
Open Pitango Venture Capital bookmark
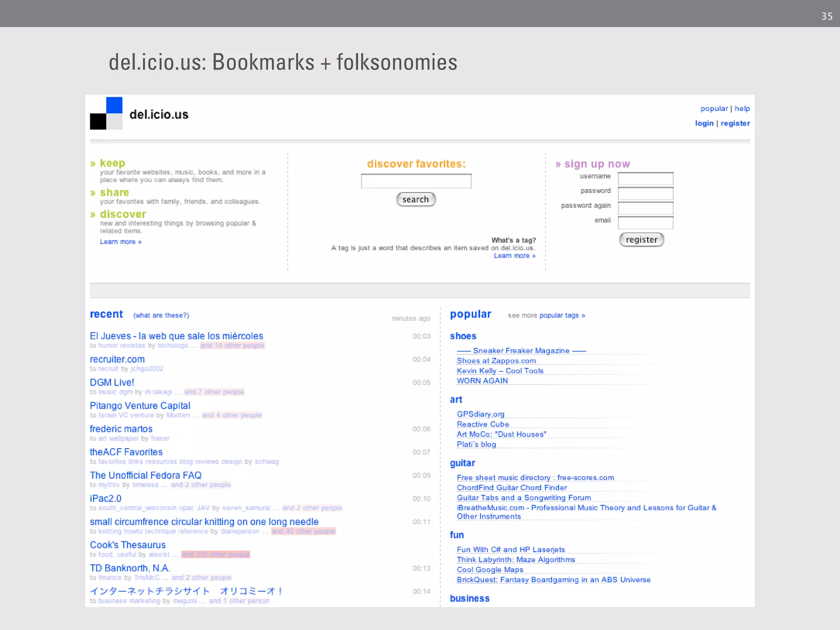[x=140, y=406]
